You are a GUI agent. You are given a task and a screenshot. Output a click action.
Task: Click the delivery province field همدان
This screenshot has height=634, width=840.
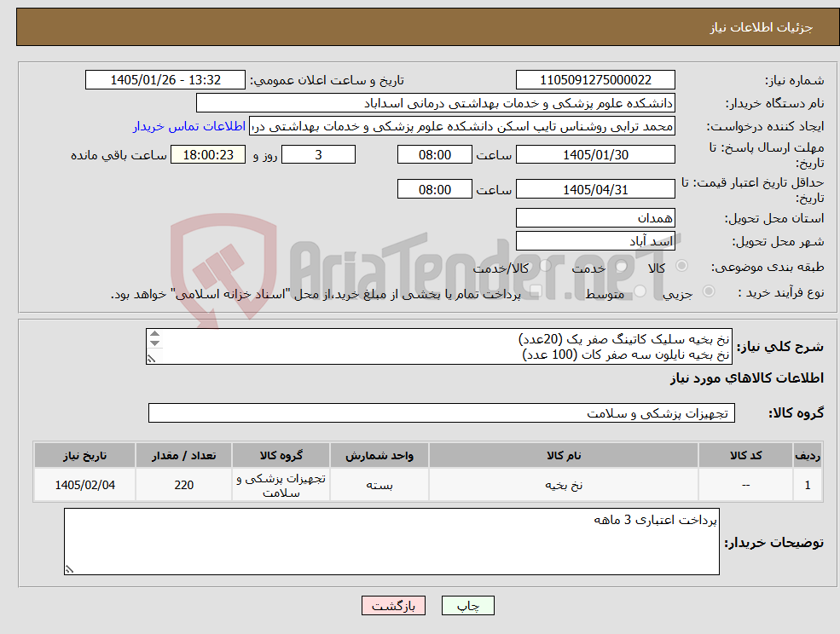tap(595, 218)
